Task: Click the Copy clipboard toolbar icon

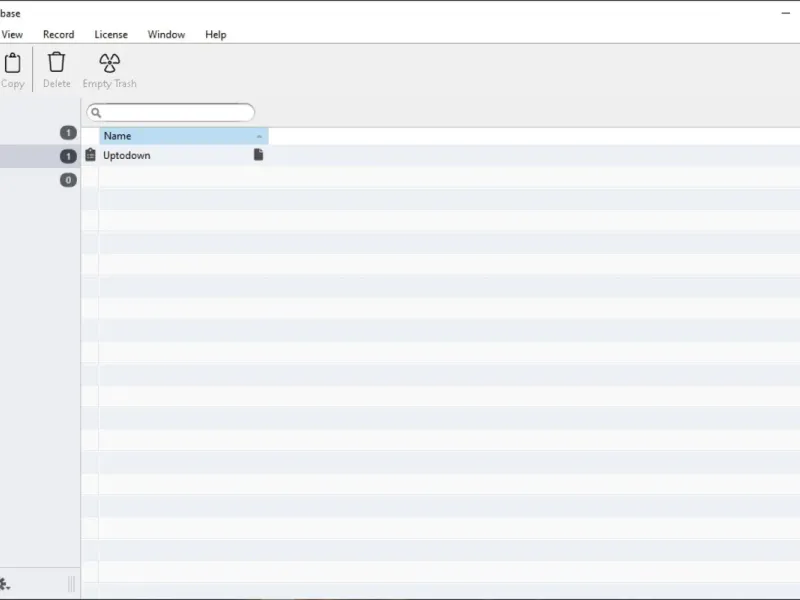Action: 13,63
